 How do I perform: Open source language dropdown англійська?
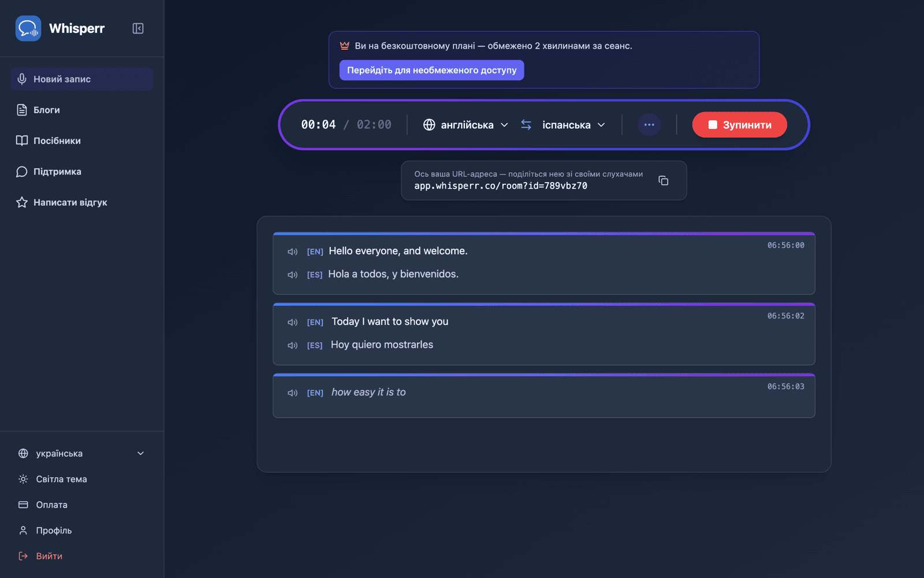[x=466, y=125]
